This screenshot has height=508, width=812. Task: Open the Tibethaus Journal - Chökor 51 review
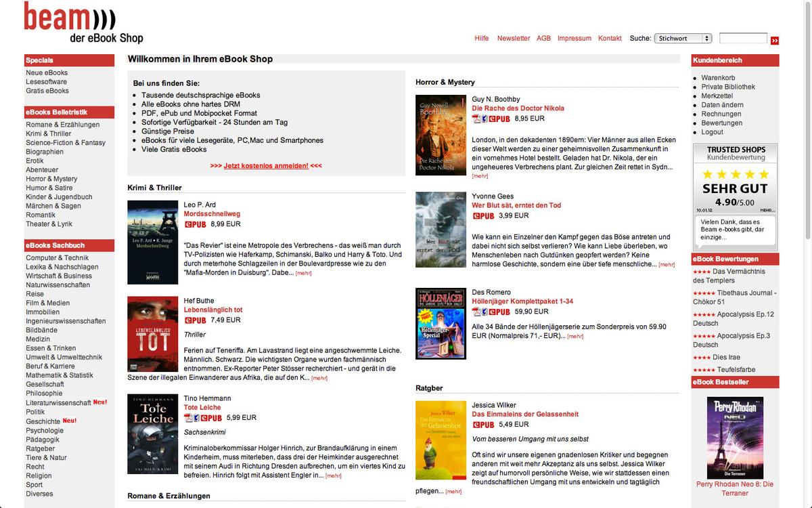click(x=734, y=297)
